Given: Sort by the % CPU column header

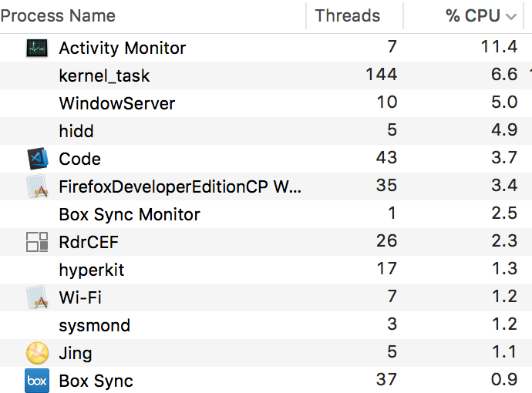Looking at the screenshot, I should [x=473, y=15].
